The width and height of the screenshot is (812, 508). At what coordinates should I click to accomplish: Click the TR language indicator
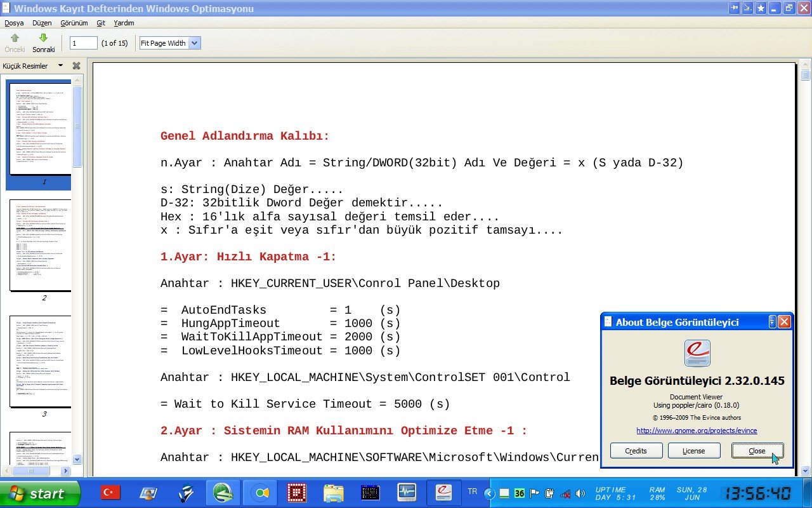[x=473, y=491]
